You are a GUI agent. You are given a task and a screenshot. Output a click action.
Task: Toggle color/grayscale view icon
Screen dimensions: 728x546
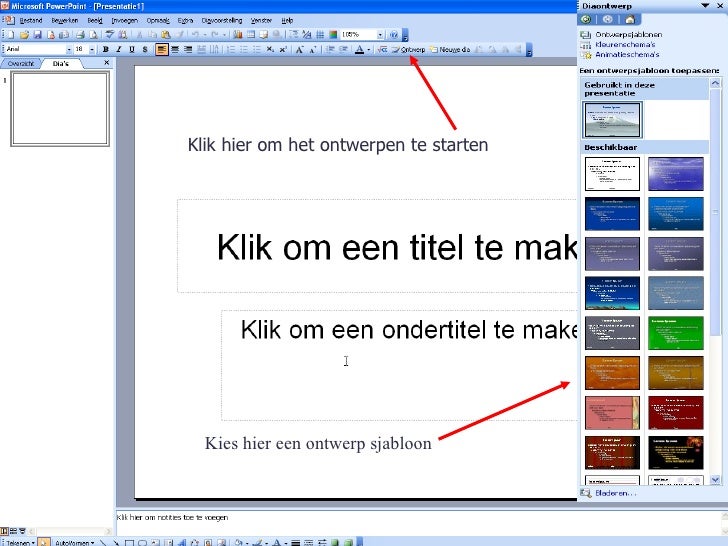[x=333, y=35]
